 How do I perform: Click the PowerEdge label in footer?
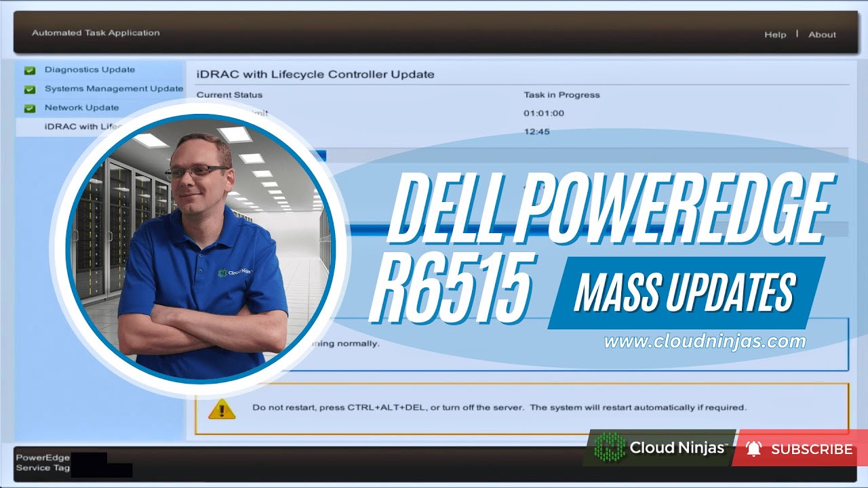pos(43,457)
